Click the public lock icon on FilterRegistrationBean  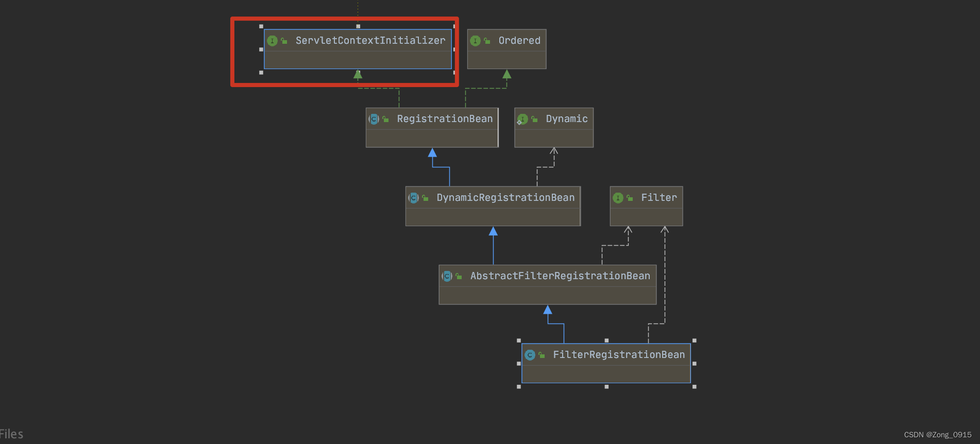[x=542, y=355]
